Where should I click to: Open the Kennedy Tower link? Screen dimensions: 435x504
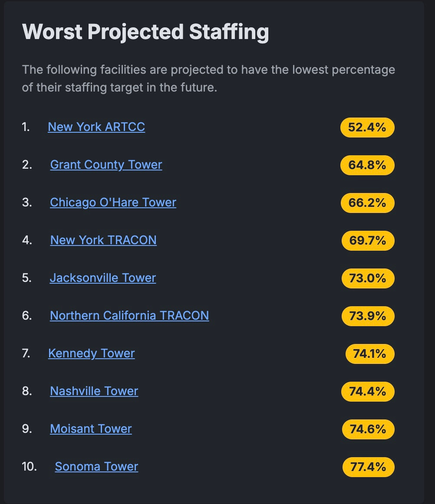91,353
